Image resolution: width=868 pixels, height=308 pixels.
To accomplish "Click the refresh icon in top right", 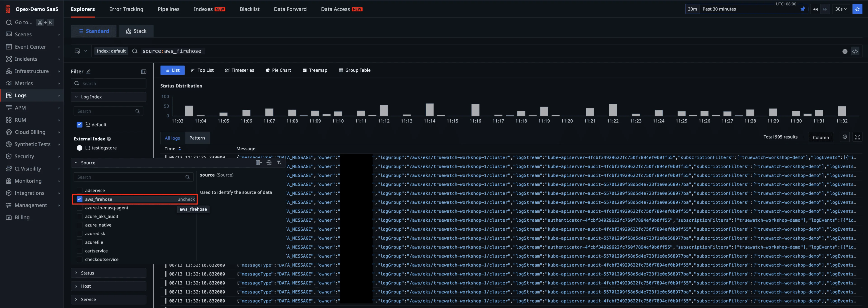I will click(857, 9).
